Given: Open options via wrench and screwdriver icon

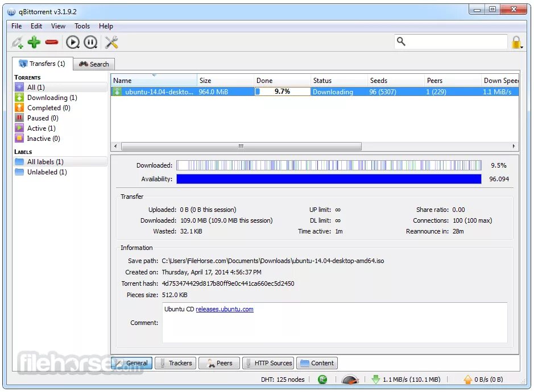Looking at the screenshot, I should 111,42.
